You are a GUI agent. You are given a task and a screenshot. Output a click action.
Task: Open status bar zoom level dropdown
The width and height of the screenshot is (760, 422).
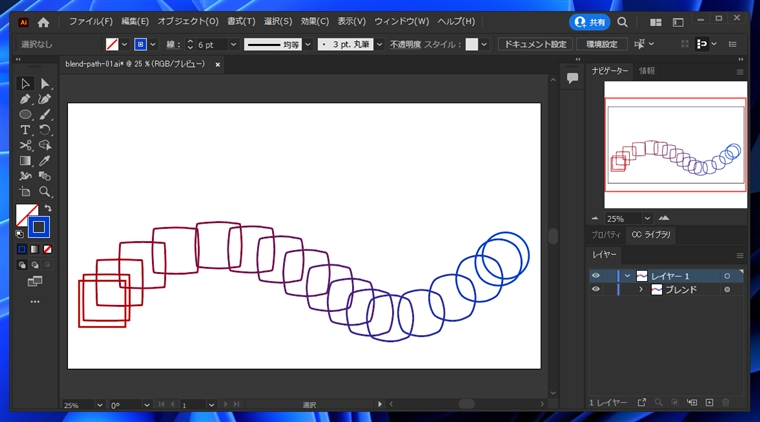pyautogui.click(x=99, y=405)
